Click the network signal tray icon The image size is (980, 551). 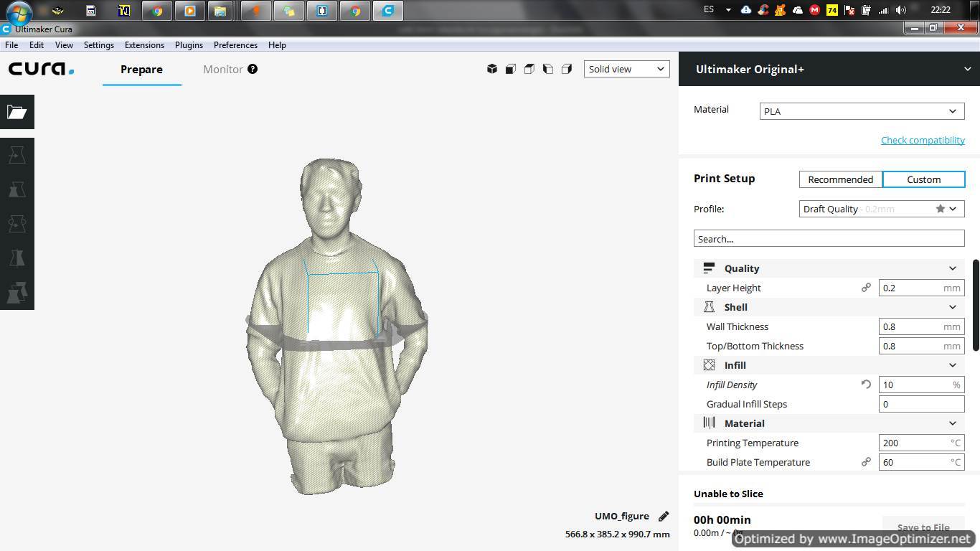point(884,10)
